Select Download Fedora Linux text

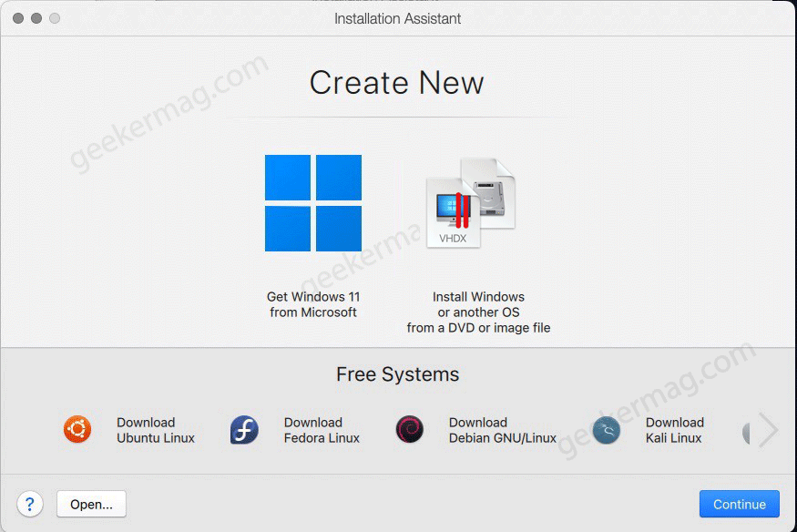click(322, 430)
